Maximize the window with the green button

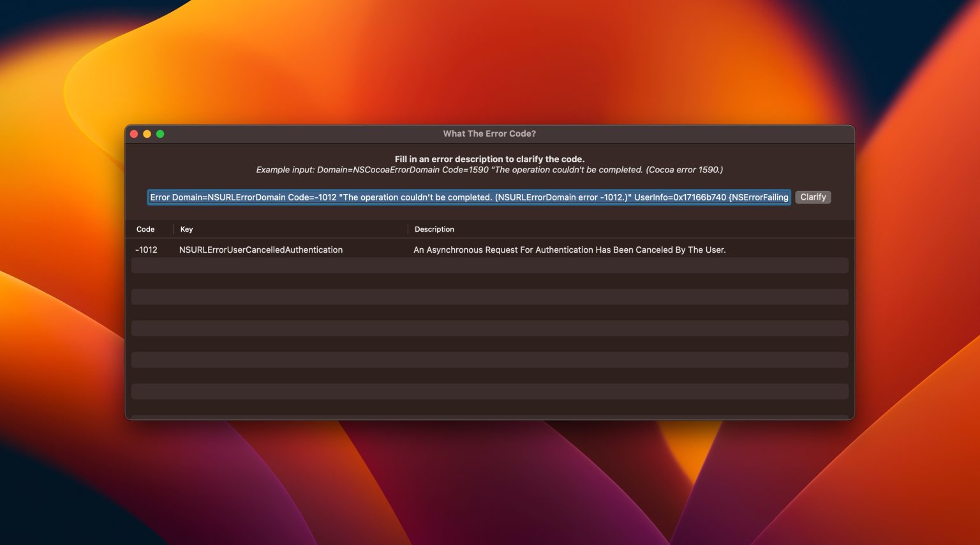pyautogui.click(x=160, y=134)
